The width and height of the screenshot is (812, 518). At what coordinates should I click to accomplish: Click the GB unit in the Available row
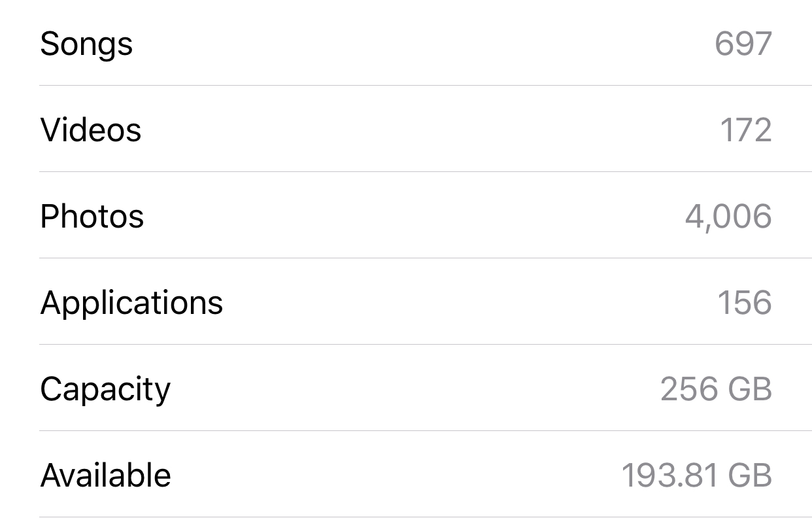pyautogui.click(x=749, y=475)
